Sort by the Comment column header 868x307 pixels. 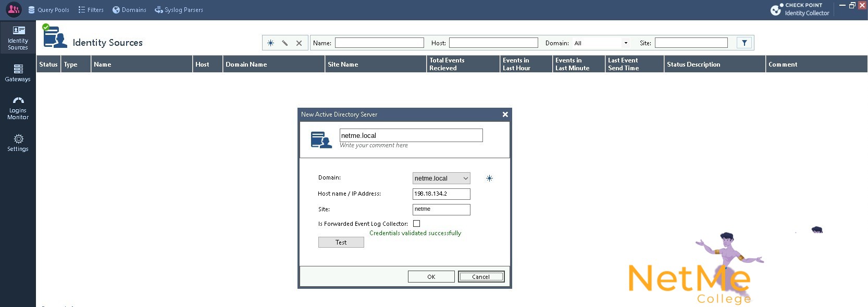click(816, 65)
